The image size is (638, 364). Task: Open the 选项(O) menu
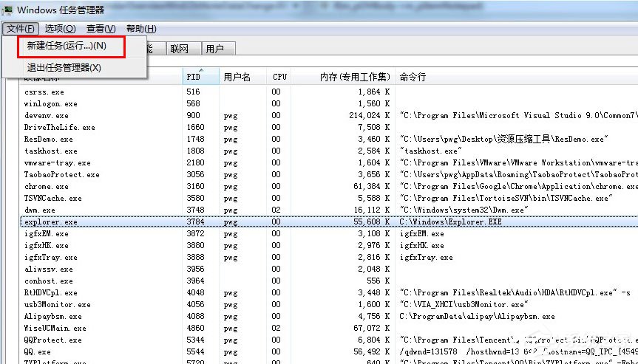60,29
